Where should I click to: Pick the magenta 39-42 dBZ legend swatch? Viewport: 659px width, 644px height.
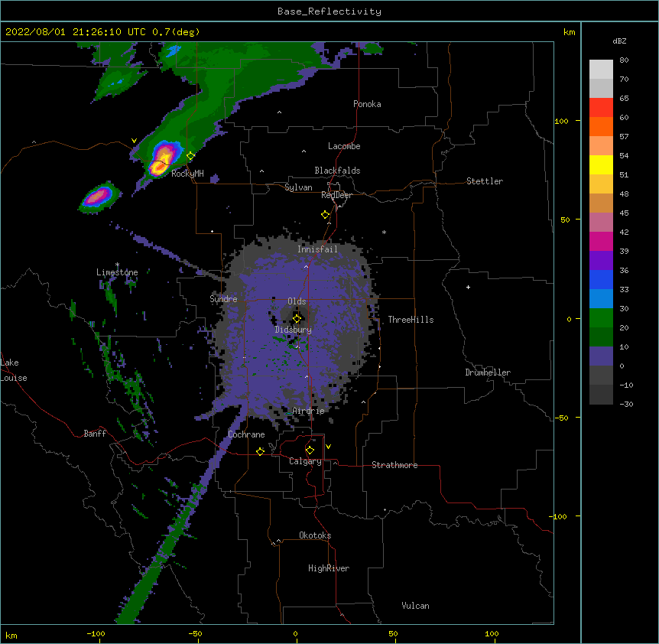pos(601,241)
